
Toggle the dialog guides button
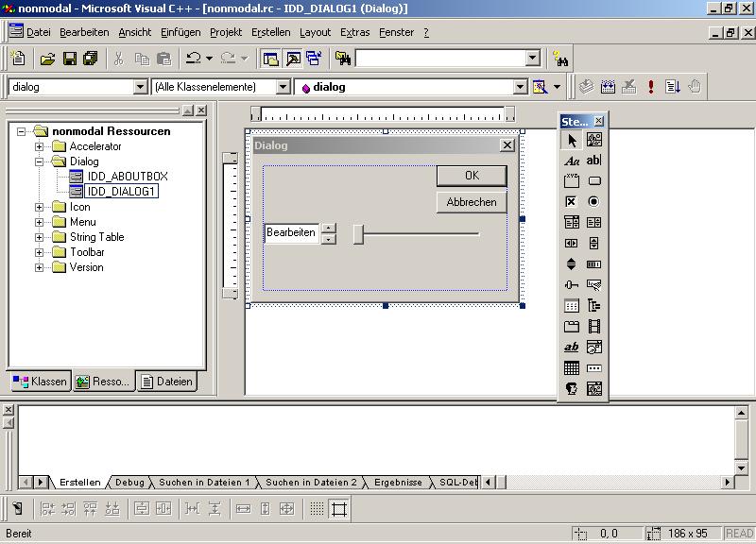pyautogui.click(x=339, y=509)
